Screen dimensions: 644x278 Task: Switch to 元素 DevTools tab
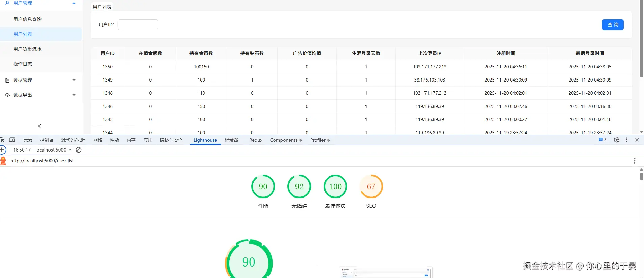(28, 140)
